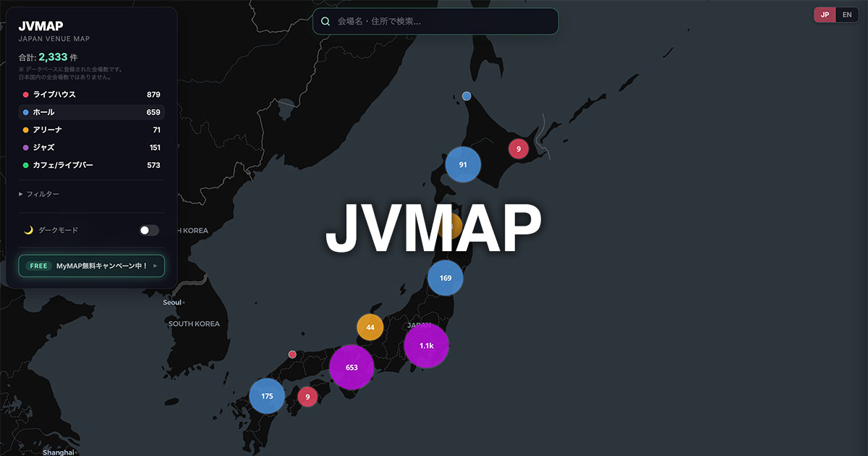Click the moon icon beside ダークモード
The width and height of the screenshot is (868, 456).
coord(28,230)
